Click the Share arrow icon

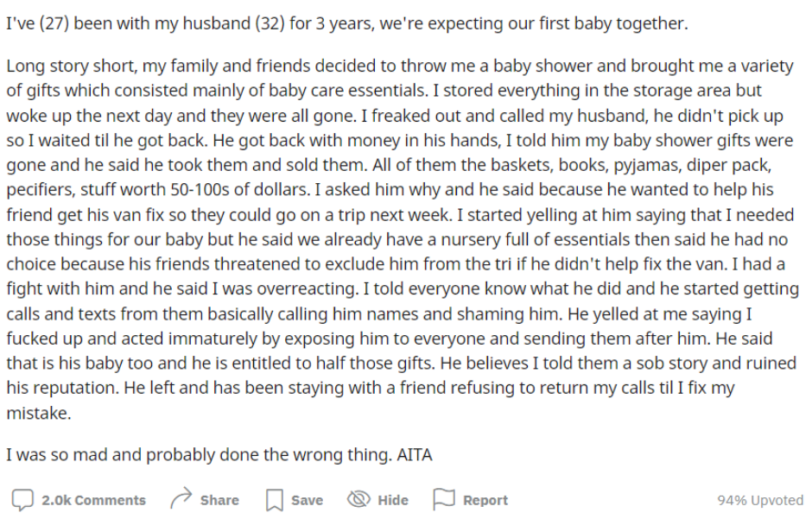(181, 499)
